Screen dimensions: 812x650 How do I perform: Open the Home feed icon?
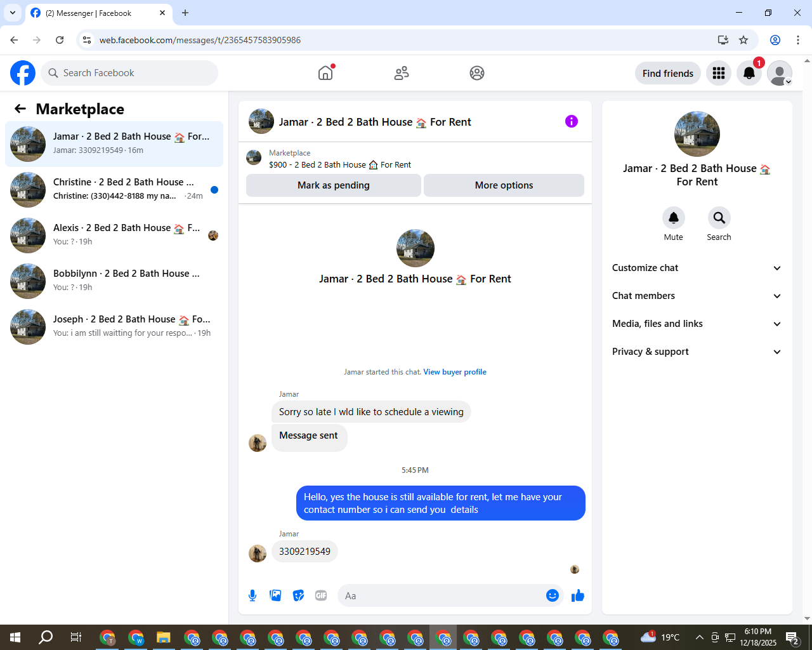click(x=325, y=73)
